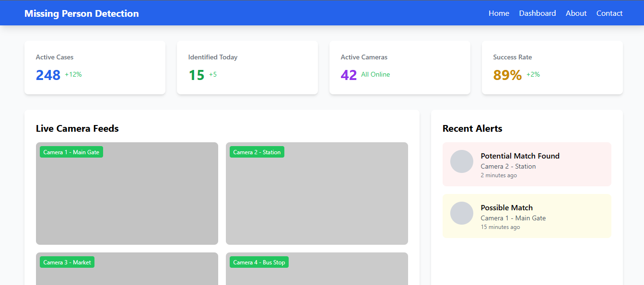
Task: Select the 42 active cameras value
Action: [x=349, y=75]
